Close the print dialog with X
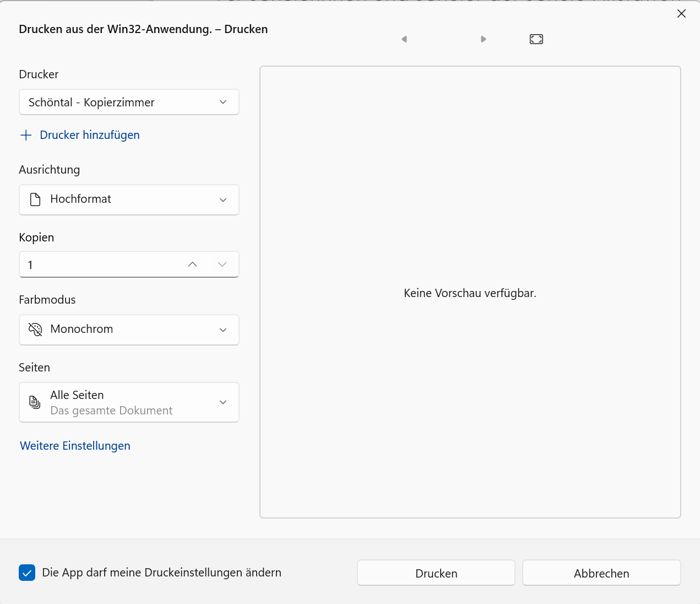700x604 pixels. pyautogui.click(x=681, y=14)
